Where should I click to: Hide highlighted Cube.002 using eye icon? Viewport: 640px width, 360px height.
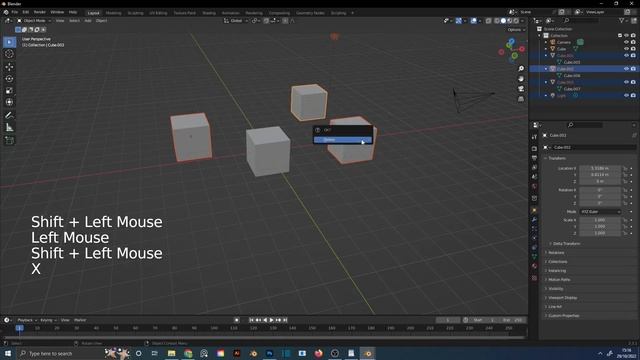627,69
